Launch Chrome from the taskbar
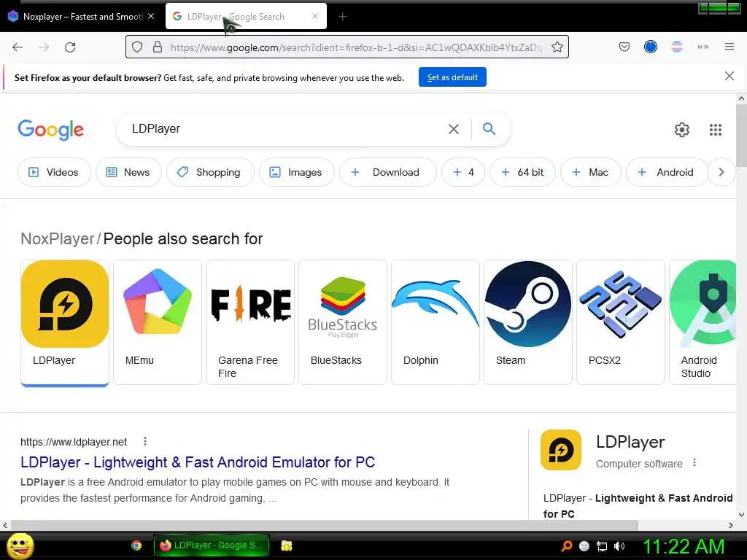The image size is (747, 560). 136,545
